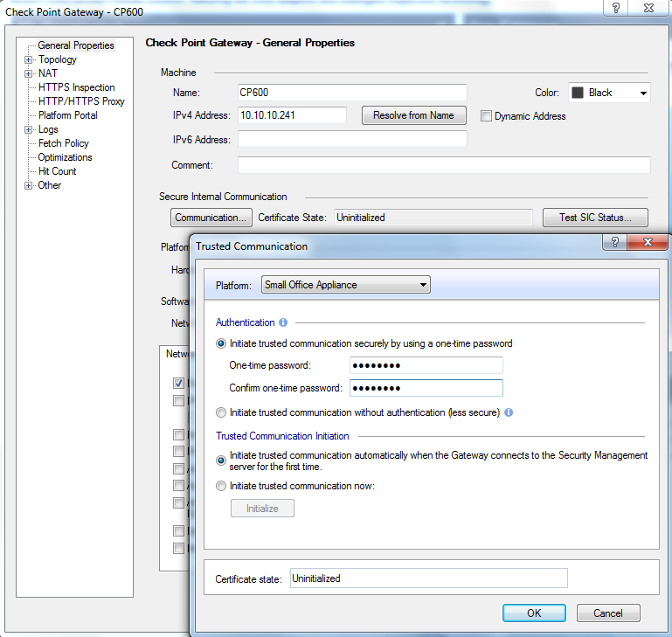
Task: Open Platform Portal page
Action: (67, 115)
